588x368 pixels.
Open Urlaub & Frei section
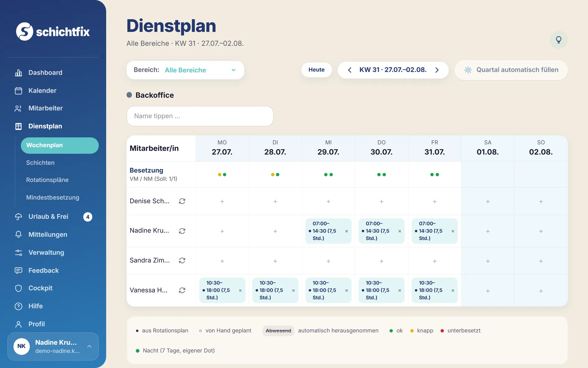click(48, 217)
